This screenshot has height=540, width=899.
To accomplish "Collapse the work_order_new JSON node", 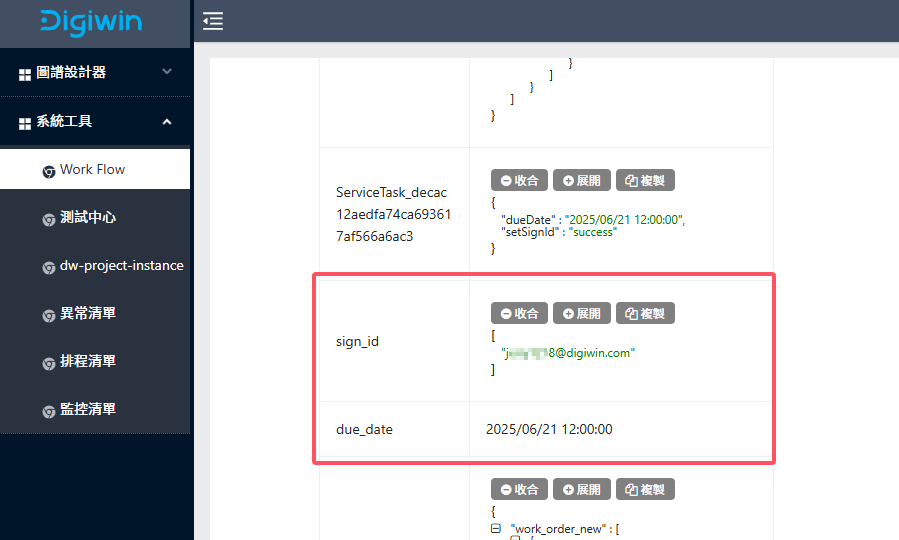I will pyautogui.click(x=496, y=528).
